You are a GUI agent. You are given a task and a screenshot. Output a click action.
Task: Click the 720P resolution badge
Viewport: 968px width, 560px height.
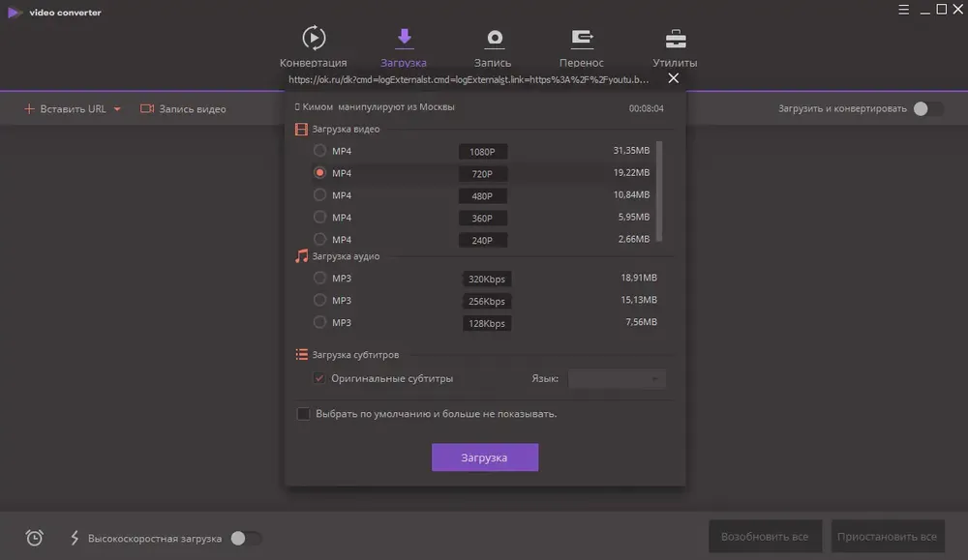483,174
